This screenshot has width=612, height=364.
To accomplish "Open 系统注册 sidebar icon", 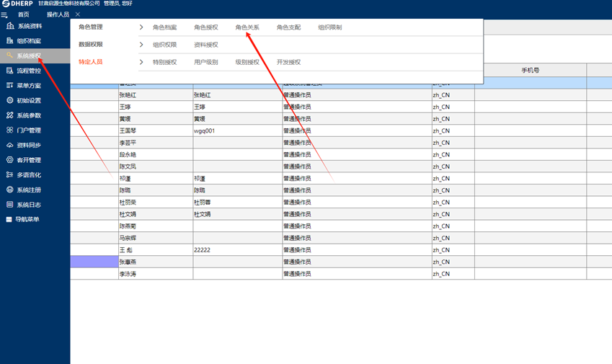I will pos(10,190).
